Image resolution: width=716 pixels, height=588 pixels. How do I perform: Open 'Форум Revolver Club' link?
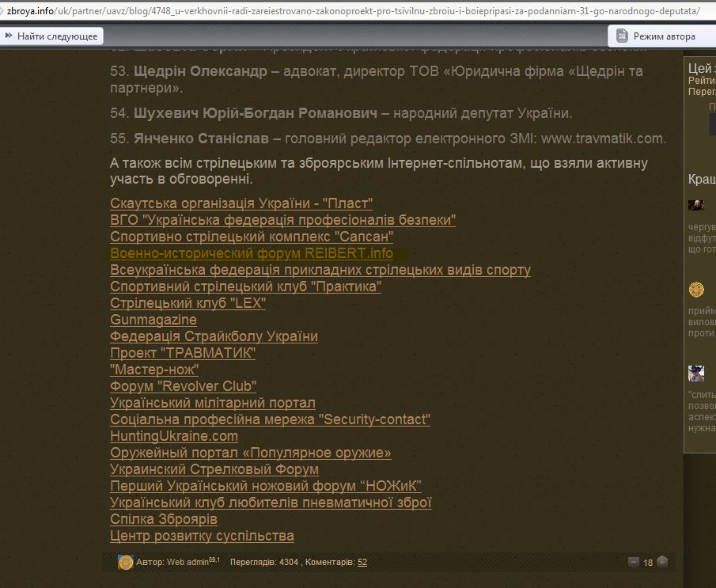click(183, 386)
